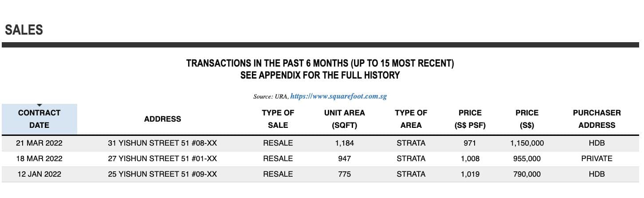Image resolution: width=644 pixels, height=198 pixels.
Task: Sort by Type of Sale header
Action: 278,119
